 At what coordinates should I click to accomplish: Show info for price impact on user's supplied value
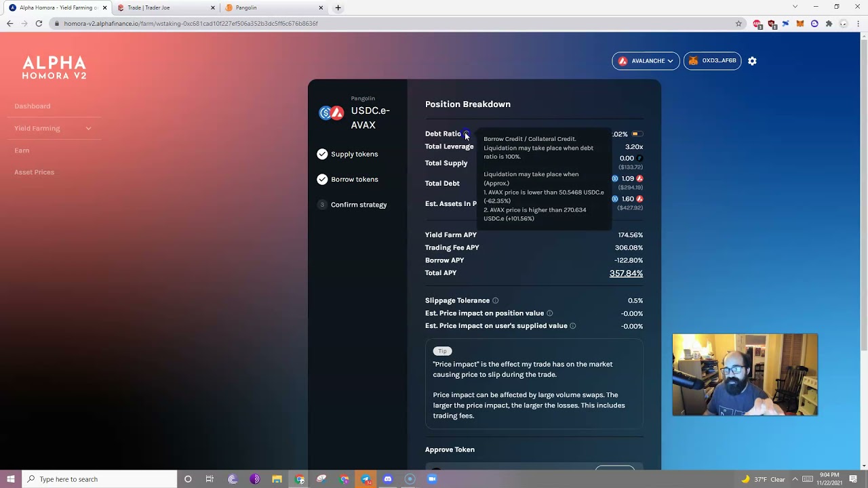572,326
